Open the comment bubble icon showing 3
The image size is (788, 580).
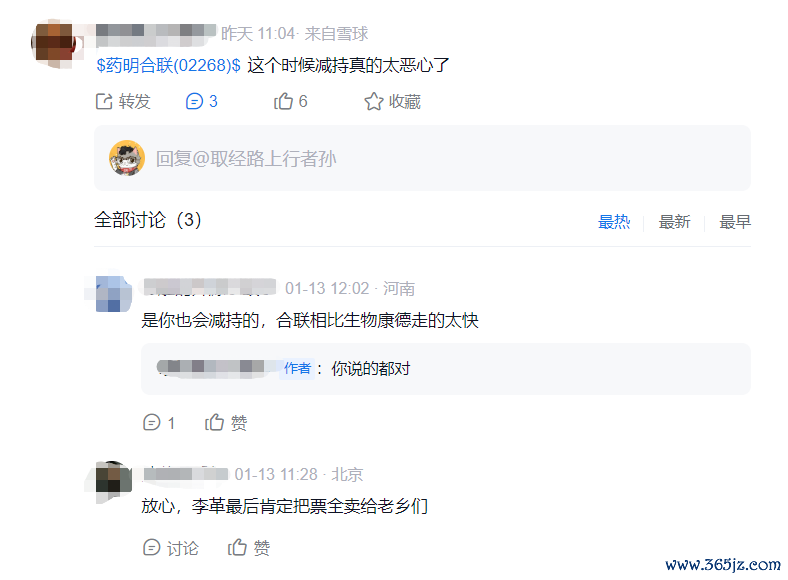coord(194,102)
